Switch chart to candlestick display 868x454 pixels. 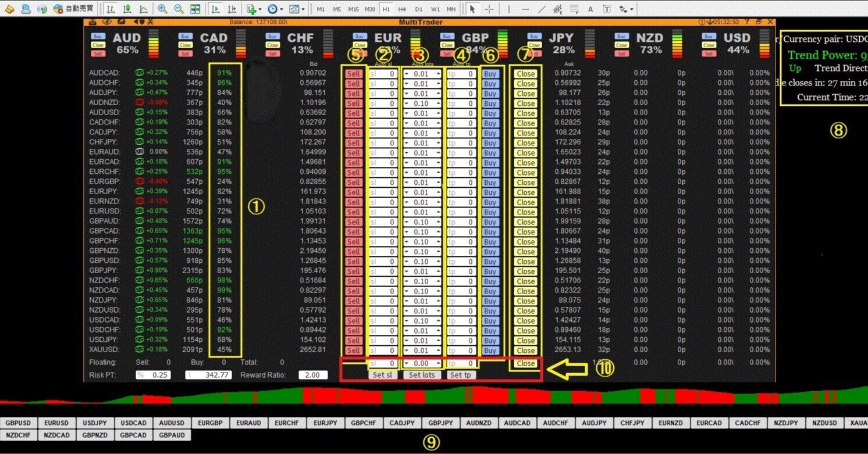point(127,9)
